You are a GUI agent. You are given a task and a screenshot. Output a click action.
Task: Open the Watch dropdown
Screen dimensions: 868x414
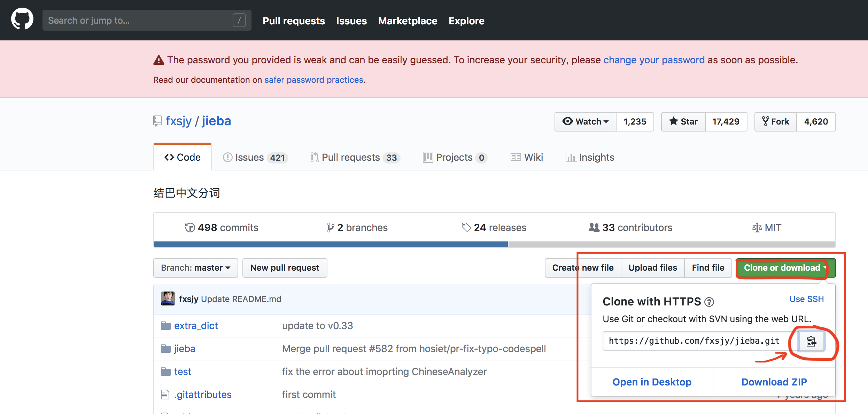tap(585, 121)
